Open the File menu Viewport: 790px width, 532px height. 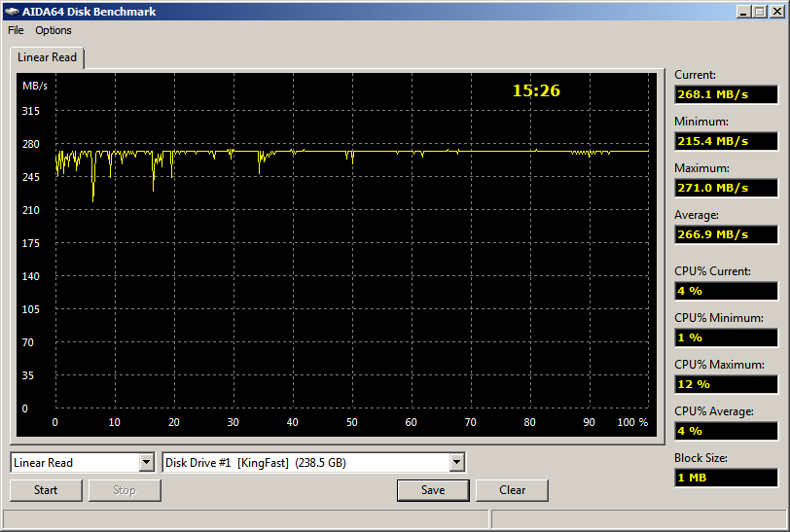coord(16,30)
